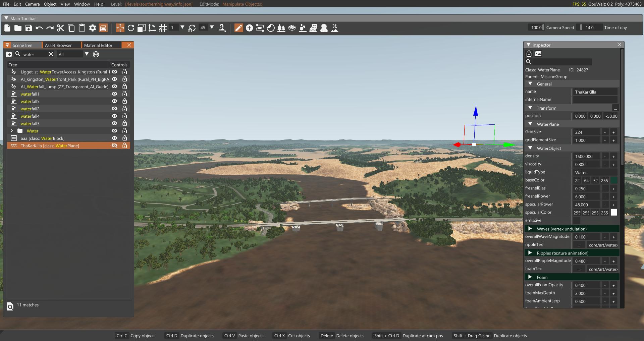Open the Mesh editor tool
This screenshot has width=644, height=341.
[292, 28]
